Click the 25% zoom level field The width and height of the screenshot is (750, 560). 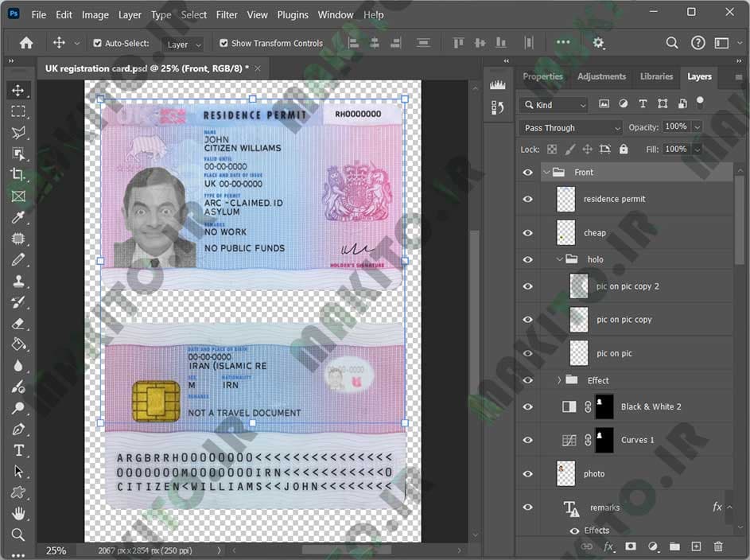point(56,550)
